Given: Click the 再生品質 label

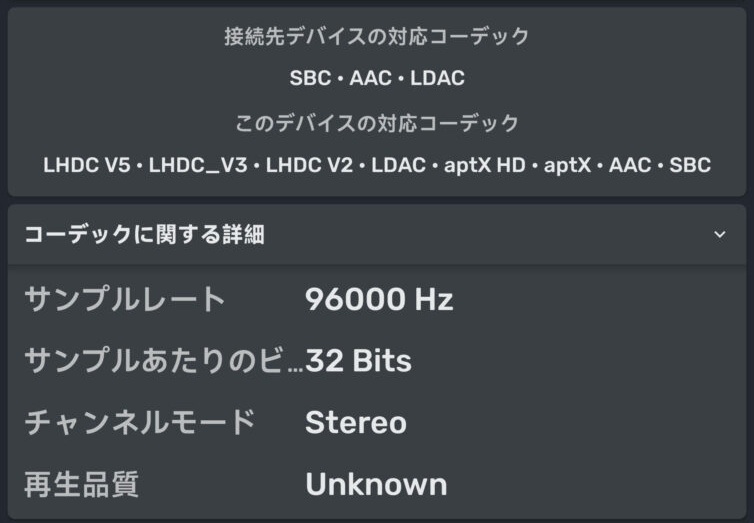Looking at the screenshot, I should tap(81, 484).
